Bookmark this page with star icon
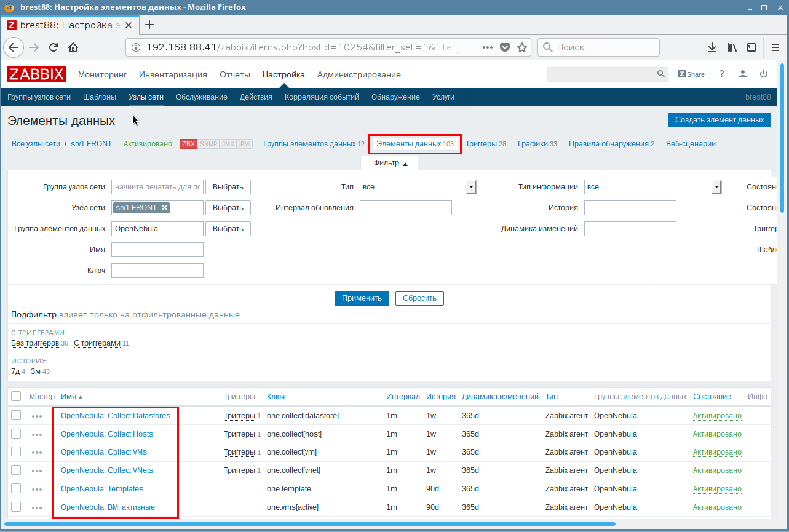Screen dimensions: 789x532 point(522,47)
